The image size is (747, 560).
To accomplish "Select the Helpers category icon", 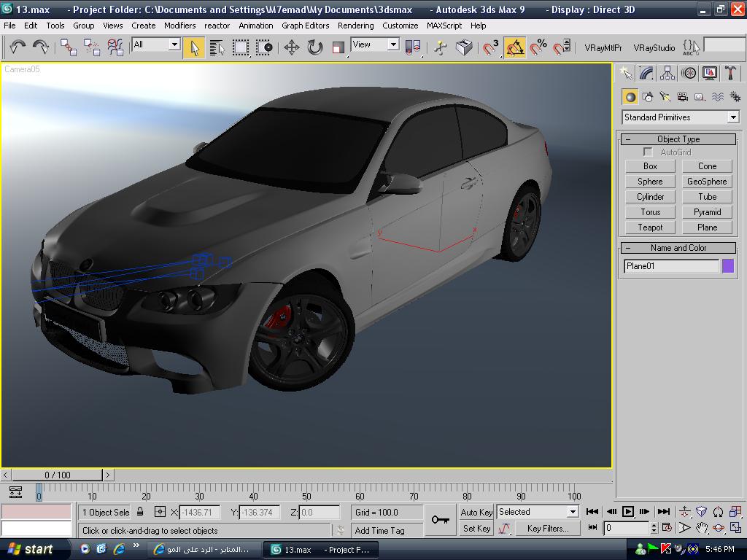I will pos(700,97).
